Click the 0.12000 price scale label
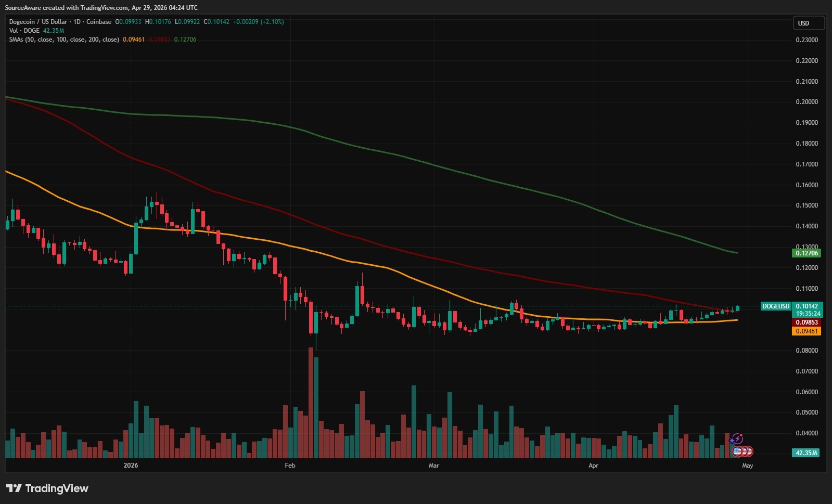The height and width of the screenshot is (504, 832). tap(807, 268)
